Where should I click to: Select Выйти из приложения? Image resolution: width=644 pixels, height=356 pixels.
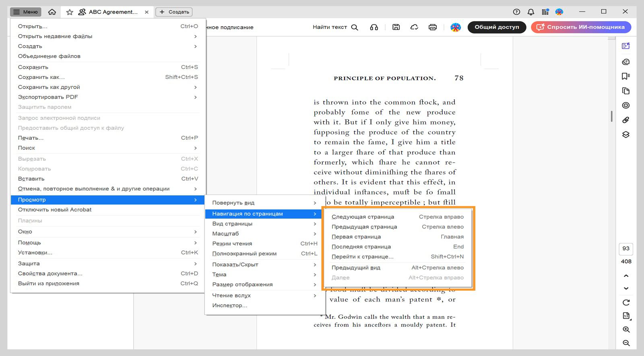108,284
